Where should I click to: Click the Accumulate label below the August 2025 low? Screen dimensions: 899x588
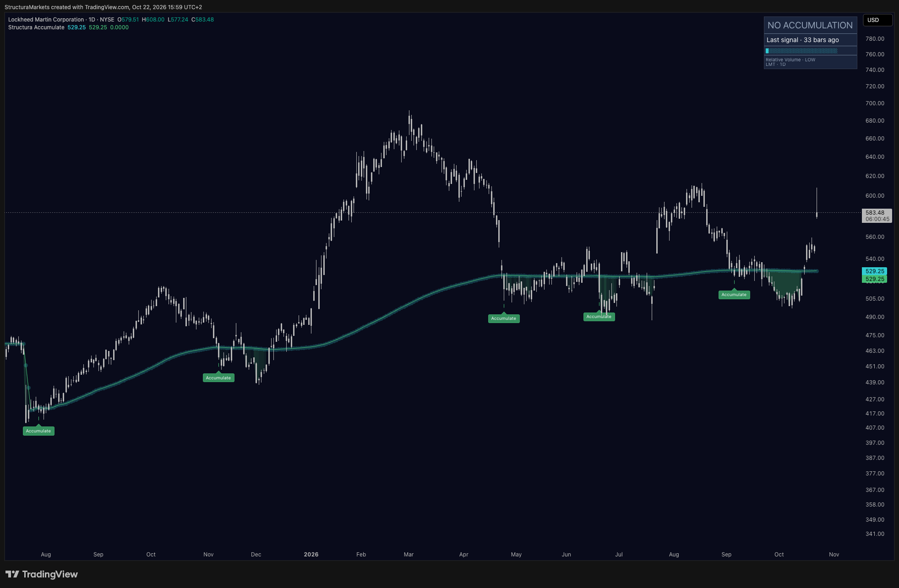[38, 431]
